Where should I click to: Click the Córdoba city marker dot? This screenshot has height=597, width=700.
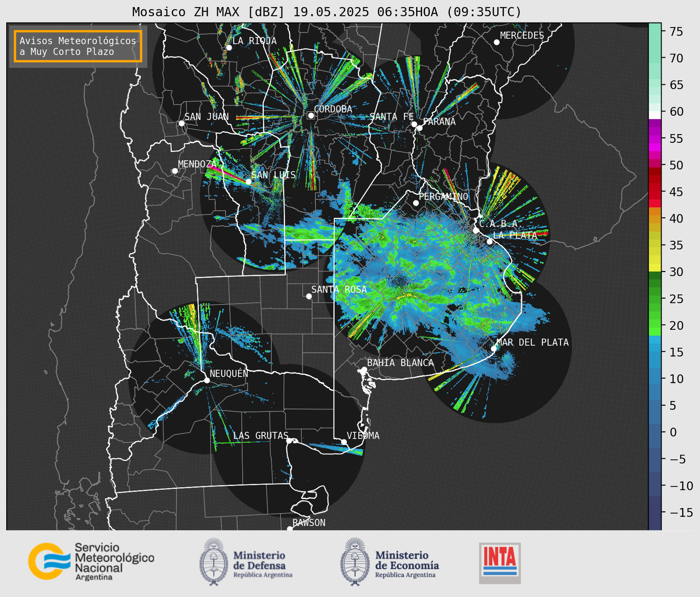click(x=311, y=115)
